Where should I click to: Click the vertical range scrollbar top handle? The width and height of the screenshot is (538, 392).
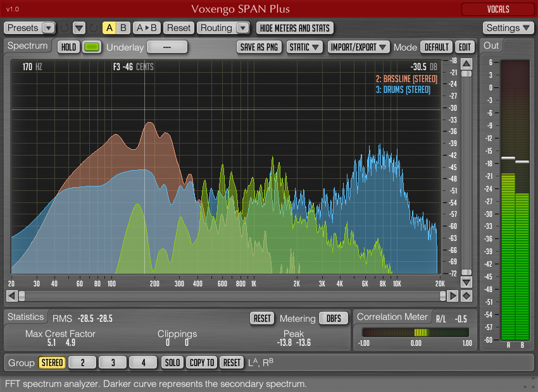466,74
